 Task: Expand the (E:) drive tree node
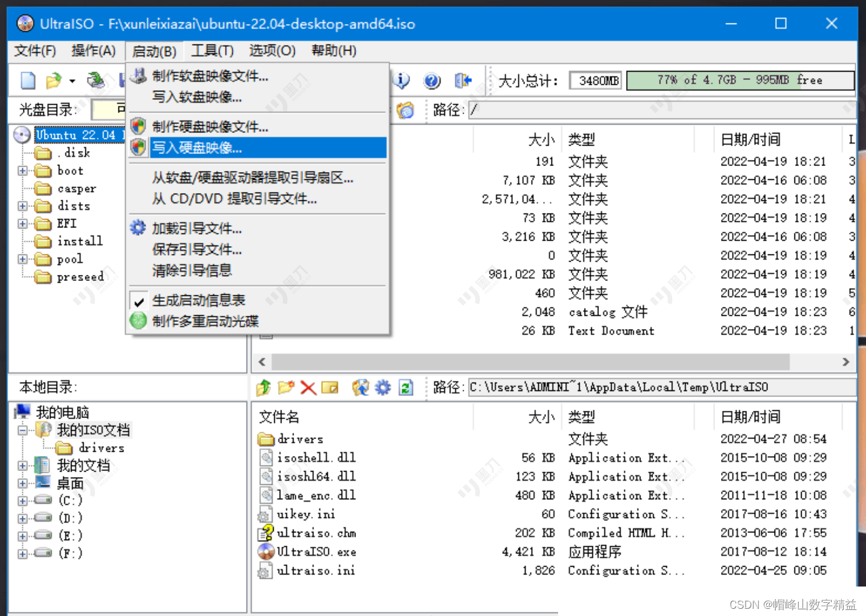tap(23, 536)
